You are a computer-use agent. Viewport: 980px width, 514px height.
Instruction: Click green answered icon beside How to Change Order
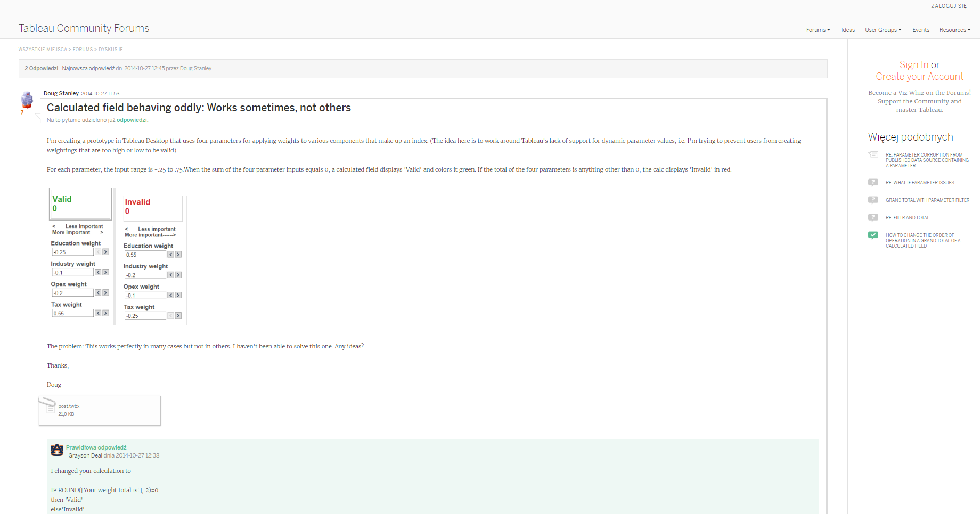(x=873, y=235)
